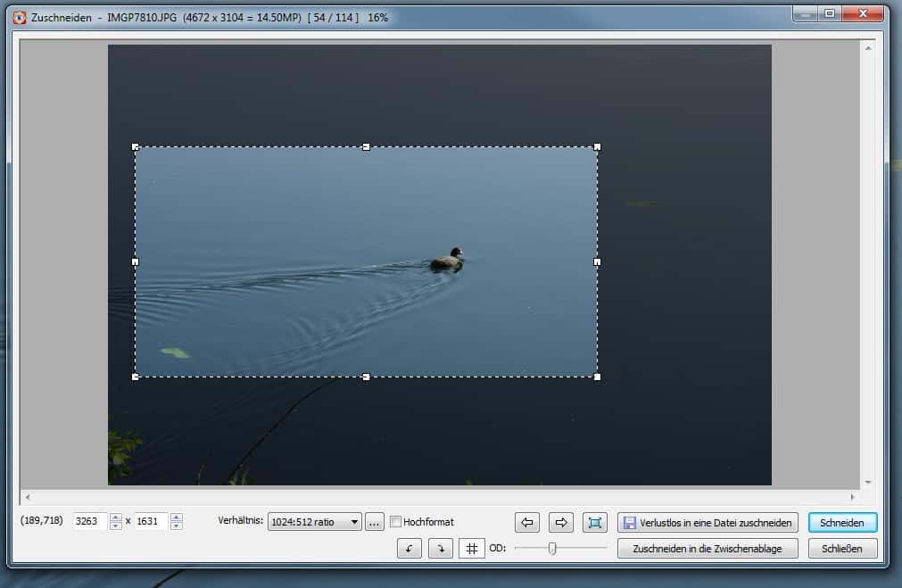
Task: Decrease crop width with the down spinner
Action: 116,526
